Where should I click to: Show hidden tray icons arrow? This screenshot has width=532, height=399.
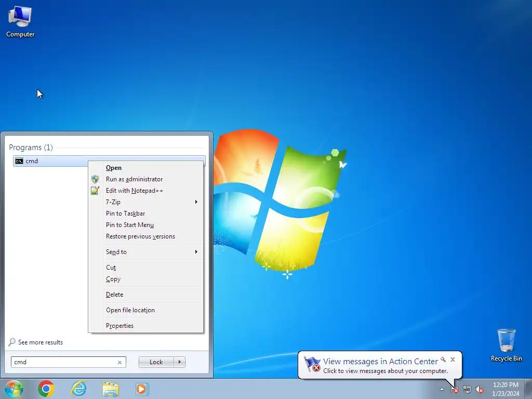pyautogui.click(x=442, y=389)
